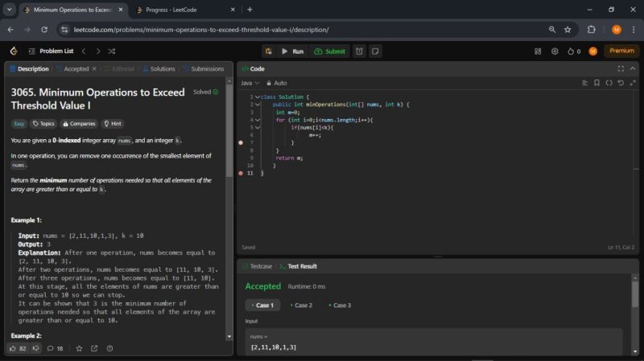The width and height of the screenshot is (644, 361).
Task: Click the editor bookmark icon
Action: click(x=597, y=83)
